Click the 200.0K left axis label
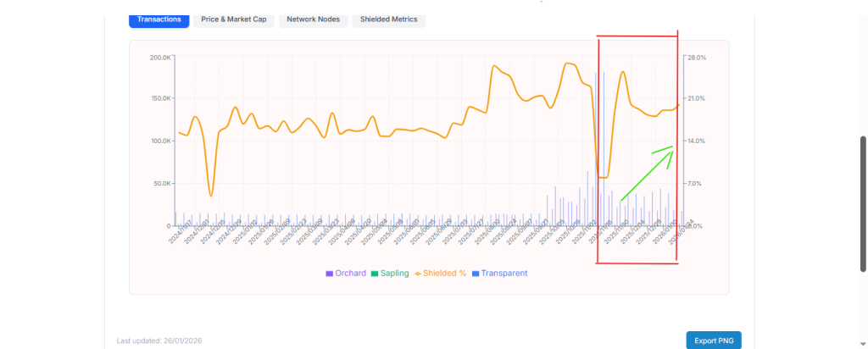 click(x=159, y=58)
